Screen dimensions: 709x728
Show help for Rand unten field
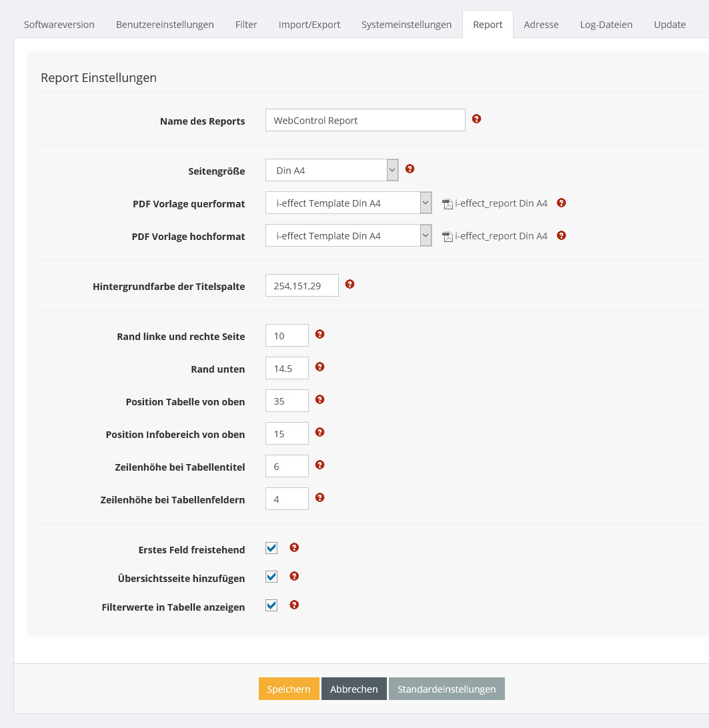(319, 367)
